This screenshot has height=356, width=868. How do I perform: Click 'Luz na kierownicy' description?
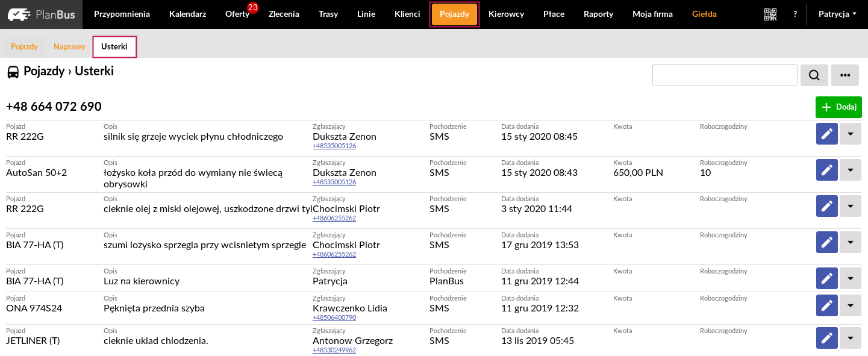[x=142, y=281]
